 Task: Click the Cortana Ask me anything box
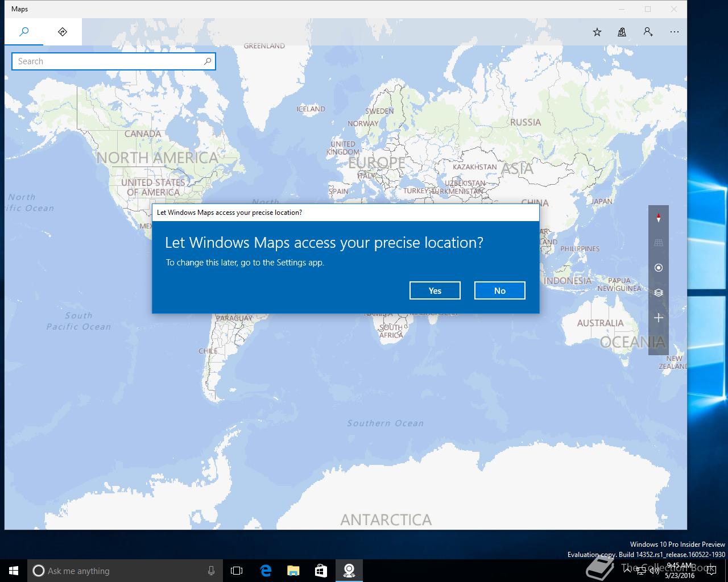pos(125,571)
